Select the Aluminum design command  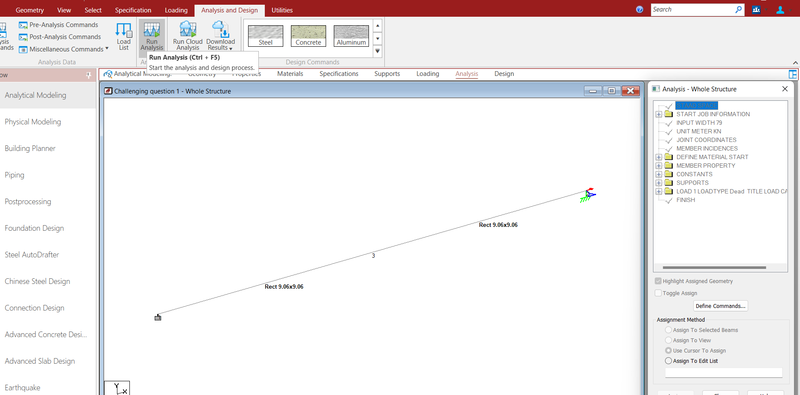pyautogui.click(x=351, y=36)
